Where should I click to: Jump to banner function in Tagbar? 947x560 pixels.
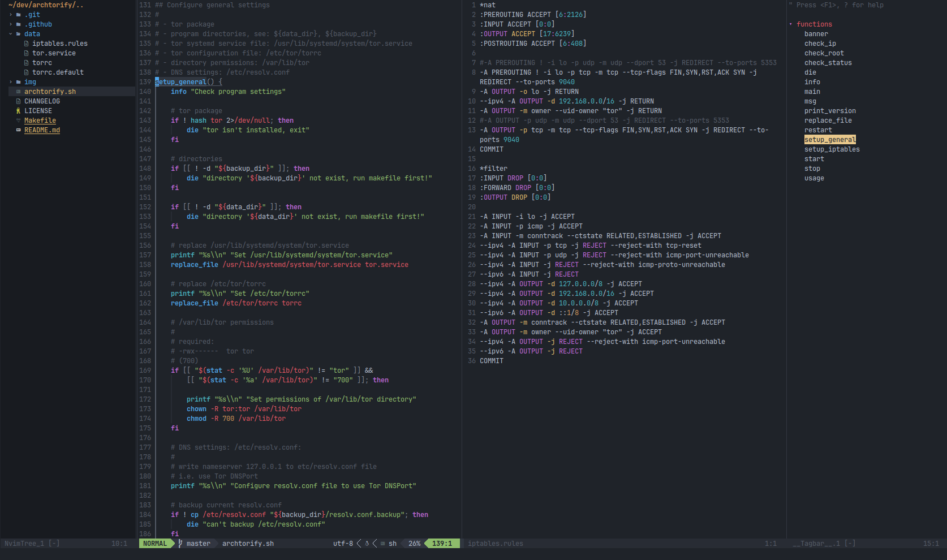[816, 34]
